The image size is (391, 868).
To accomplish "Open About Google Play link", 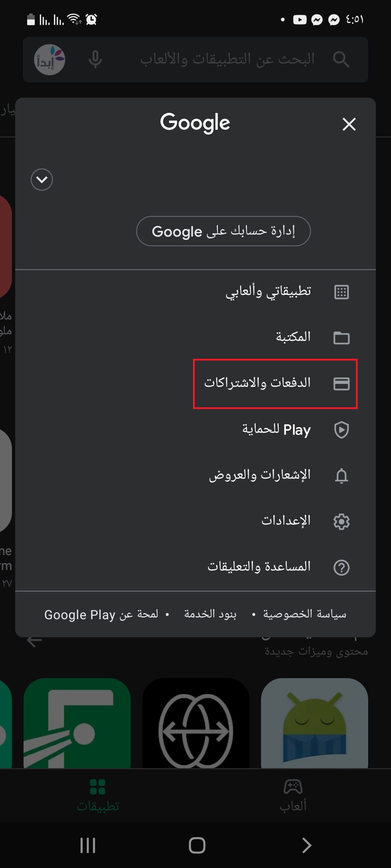I will 101,614.
